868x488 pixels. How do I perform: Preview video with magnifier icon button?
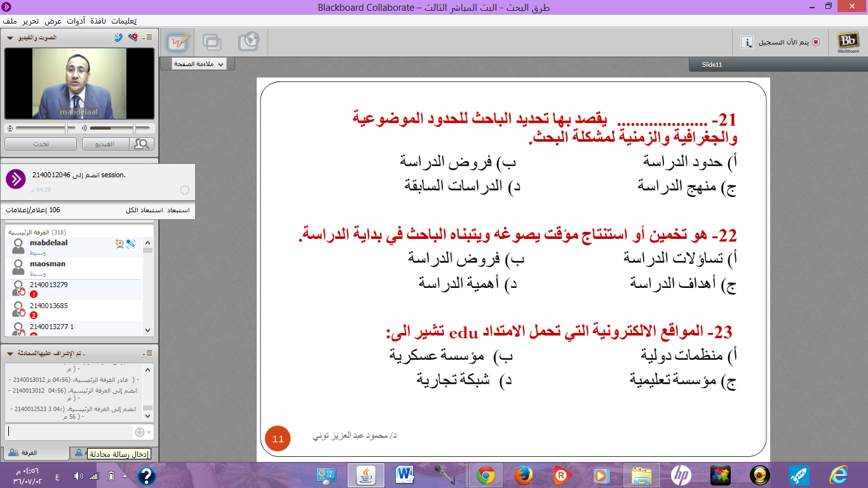pyautogui.click(x=142, y=144)
